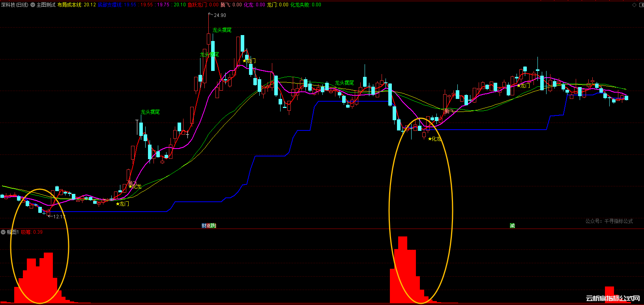Click the yellow 龙门: 0.00 header readout
Image resolution: width=644 pixels, height=305 pixels.
(278, 5)
